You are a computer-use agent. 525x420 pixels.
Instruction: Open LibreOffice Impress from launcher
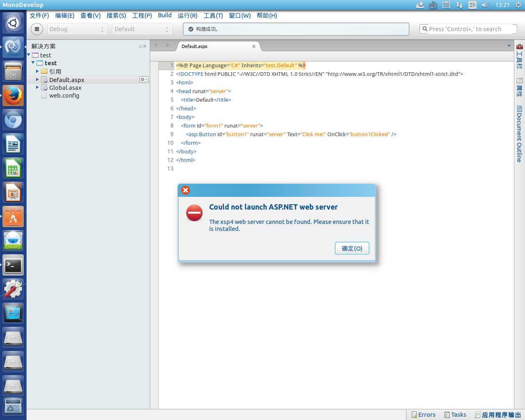tap(13, 192)
